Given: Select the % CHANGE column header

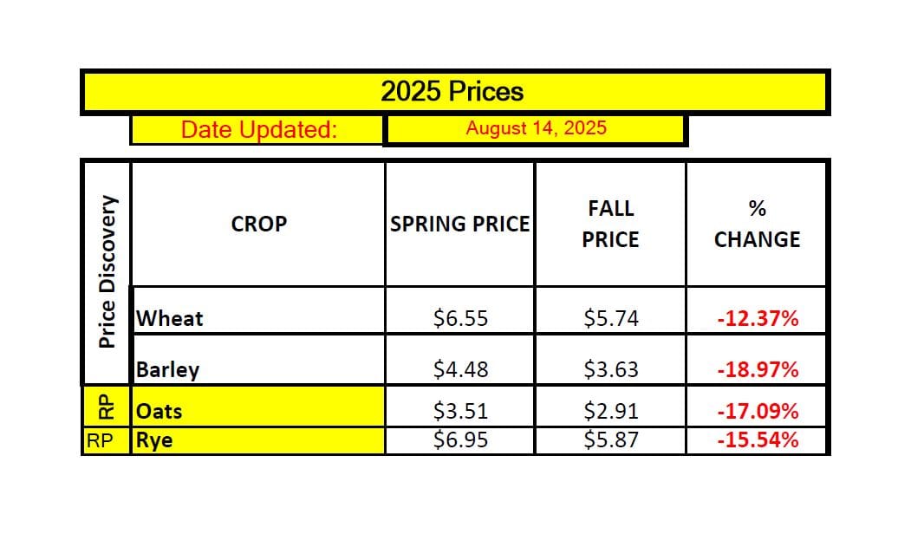Looking at the screenshot, I should [x=757, y=224].
